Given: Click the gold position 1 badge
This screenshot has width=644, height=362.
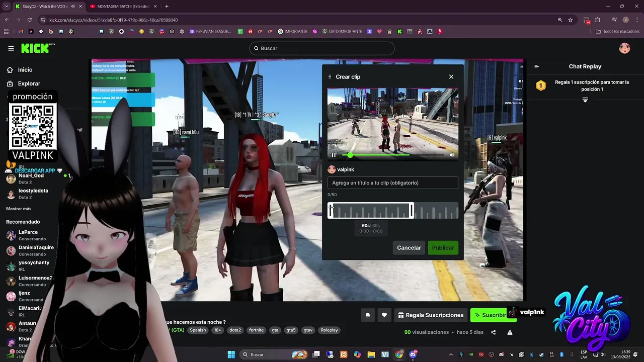Looking at the screenshot, I should coord(541,85).
